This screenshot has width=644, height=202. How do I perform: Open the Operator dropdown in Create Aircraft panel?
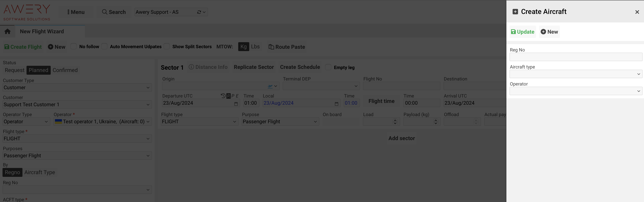tap(576, 91)
